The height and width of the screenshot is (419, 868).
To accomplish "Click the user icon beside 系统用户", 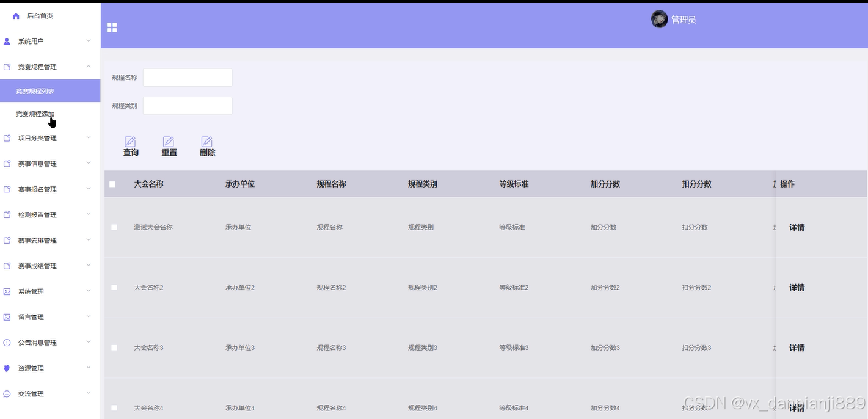I will pos(7,42).
